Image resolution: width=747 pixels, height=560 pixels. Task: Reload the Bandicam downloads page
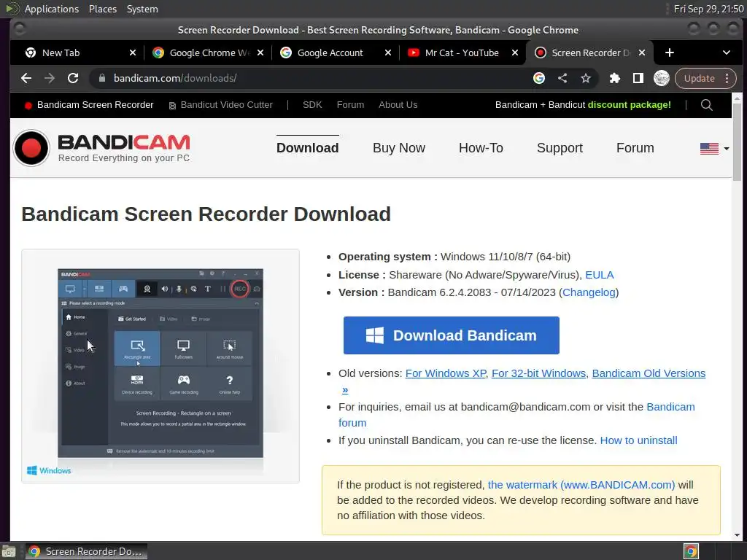pos(73,78)
